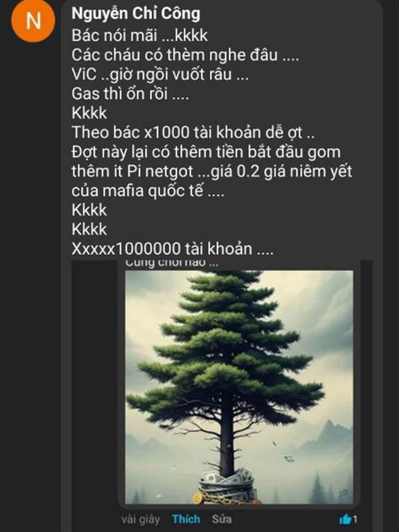Screen dimensions: 399x532
Task: Open reaction count "1" beside thumbs-up
Action: click(x=355, y=519)
